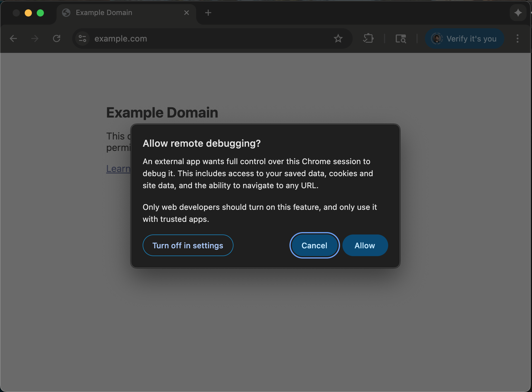
Task: Close the Example Domain tab
Action: tap(187, 13)
